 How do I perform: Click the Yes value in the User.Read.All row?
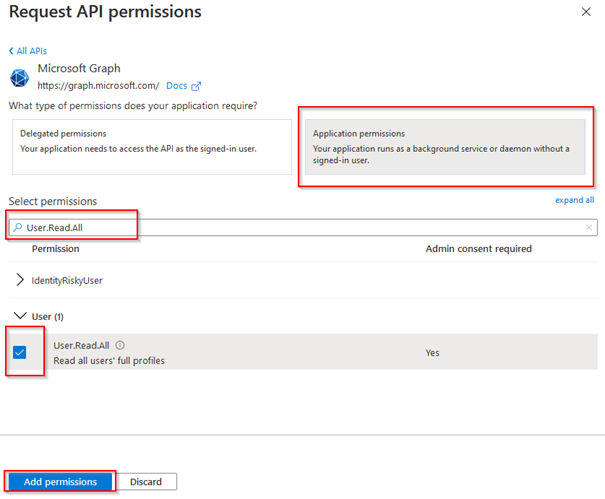click(432, 352)
